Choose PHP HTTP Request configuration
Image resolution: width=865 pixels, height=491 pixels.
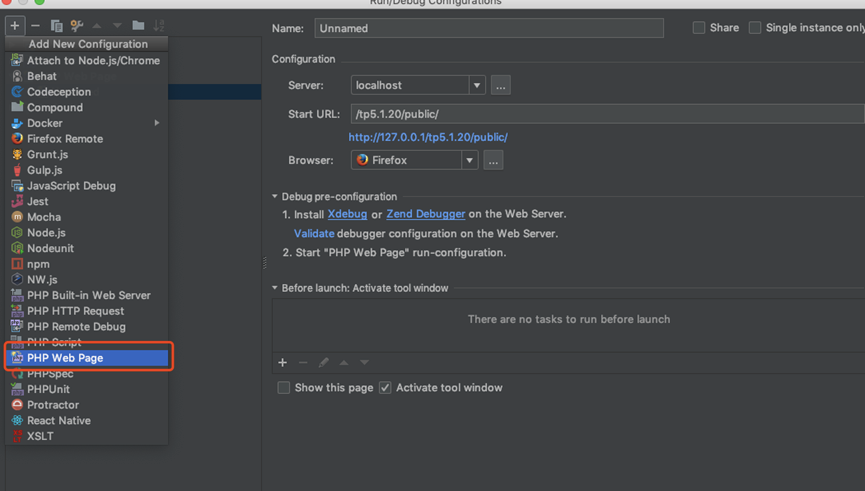(87, 311)
